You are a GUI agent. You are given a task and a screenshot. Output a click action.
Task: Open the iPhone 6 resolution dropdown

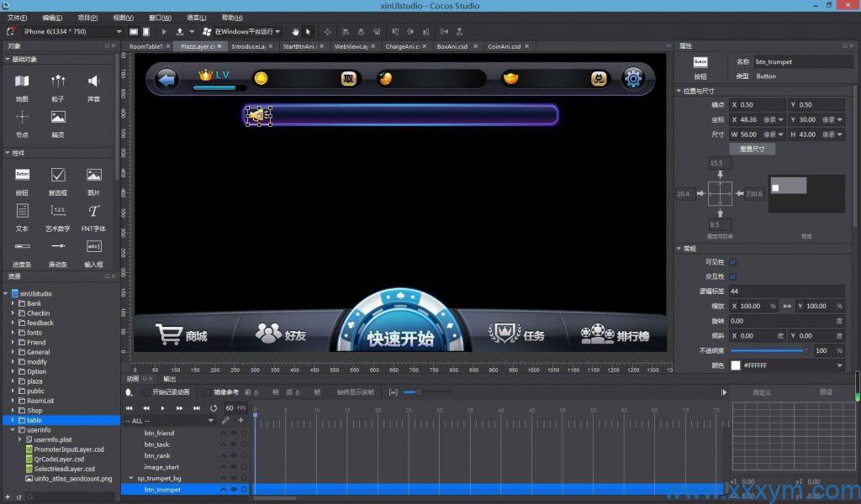119,32
